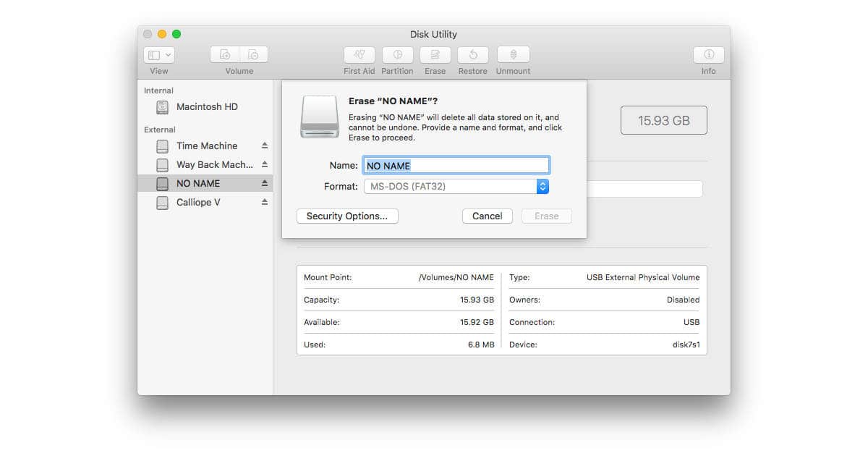Screen dimensions: 868x456
Task: Click the First Aid toolbar icon
Action: point(359,55)
